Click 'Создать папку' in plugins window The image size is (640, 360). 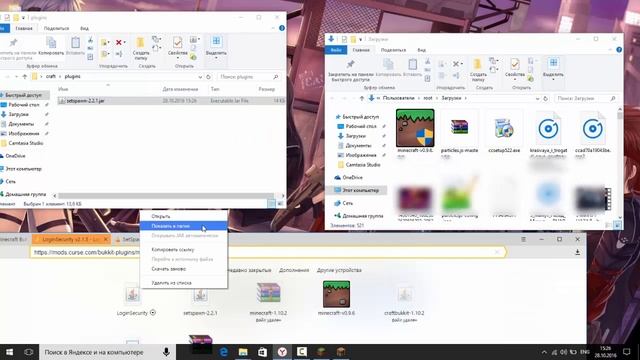tap(140, 48)
